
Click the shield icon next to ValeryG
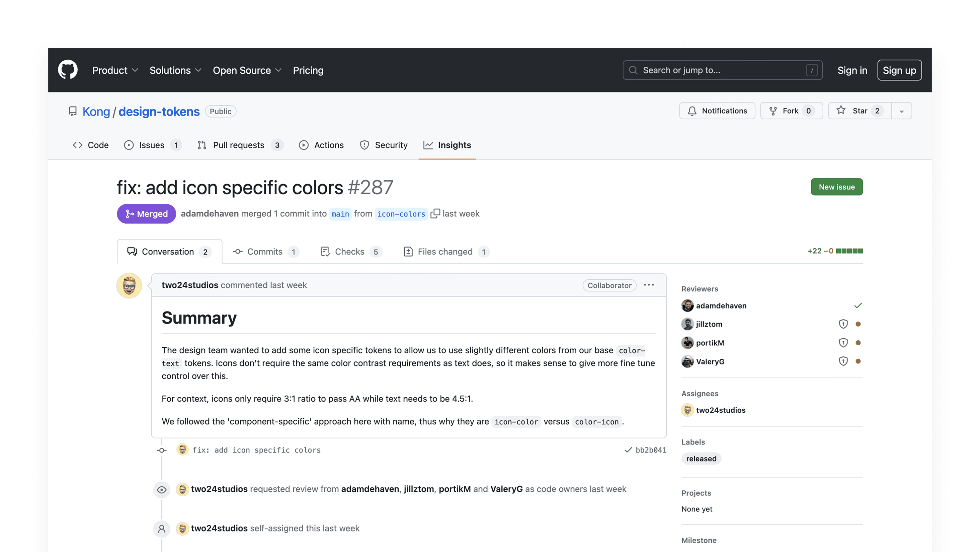[843, 361]
